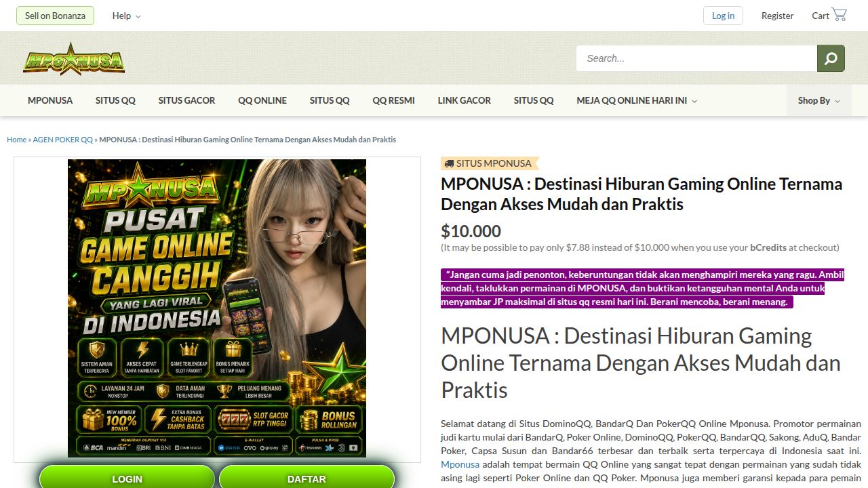Open AGEN POKER QQ breadcrumb link
Viewport: 868px width, 488px height.
click(63, 140)
